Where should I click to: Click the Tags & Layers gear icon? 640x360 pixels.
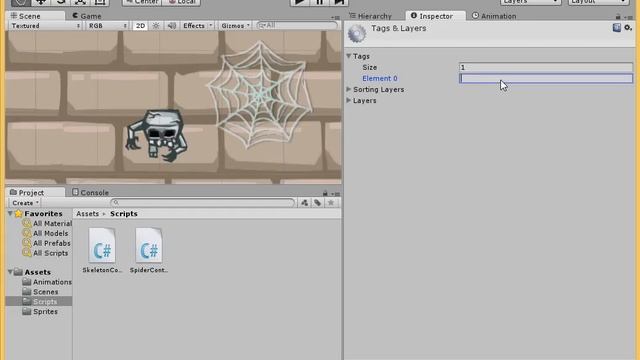tap(357, 33)
